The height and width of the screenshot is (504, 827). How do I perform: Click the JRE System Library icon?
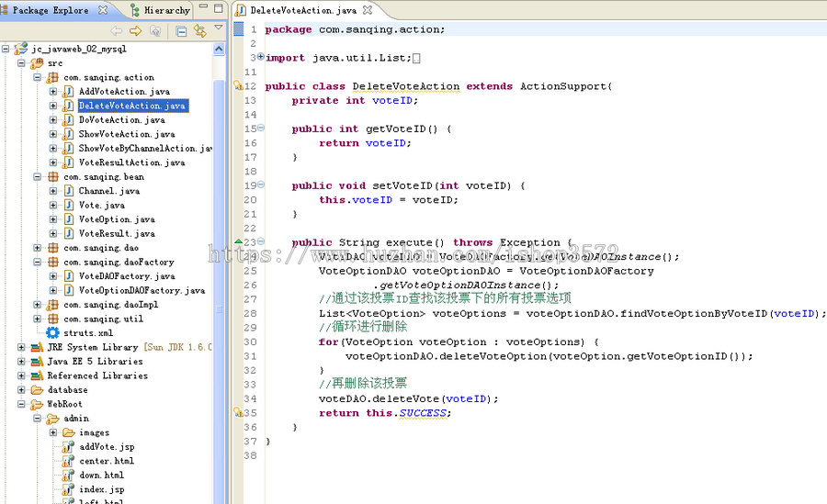pyautogui.click(x=37, y=347)
